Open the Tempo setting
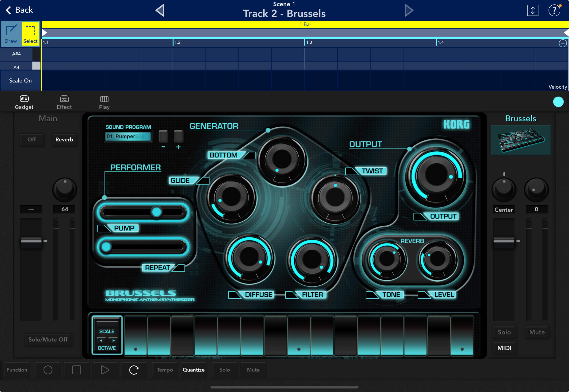Image resolution: width=569 pixels, height=392 pixels. pos(165,370)
